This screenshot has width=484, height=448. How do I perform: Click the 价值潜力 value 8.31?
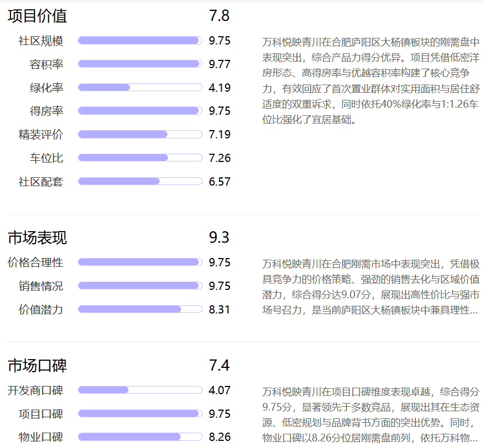click(219, 309)
